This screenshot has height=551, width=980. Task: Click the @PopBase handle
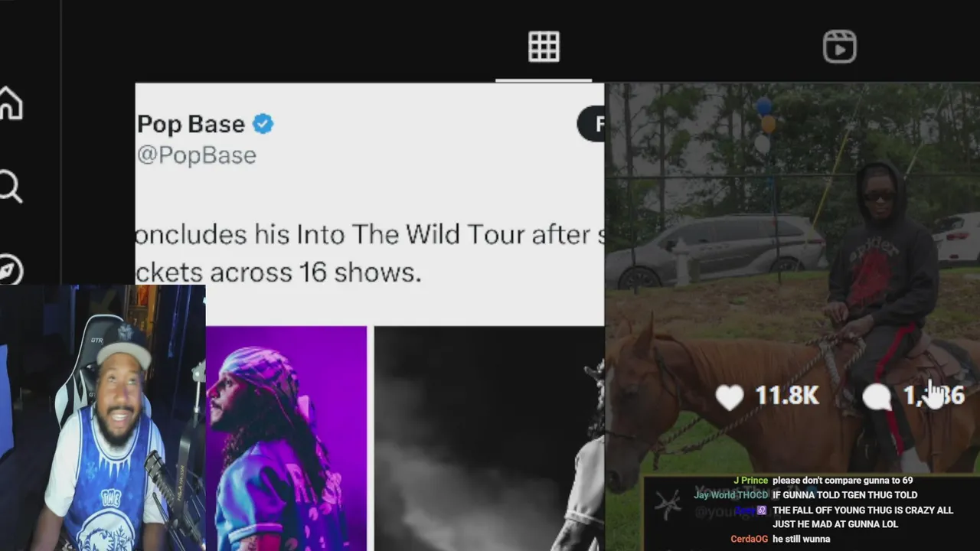point(196,155)
